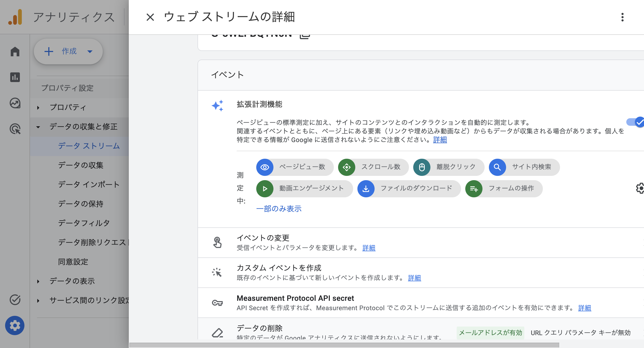Open 詳細 link under カスタム イベントを作成
Viewport: 644px width, 348px height.
(x=415, y=278)
